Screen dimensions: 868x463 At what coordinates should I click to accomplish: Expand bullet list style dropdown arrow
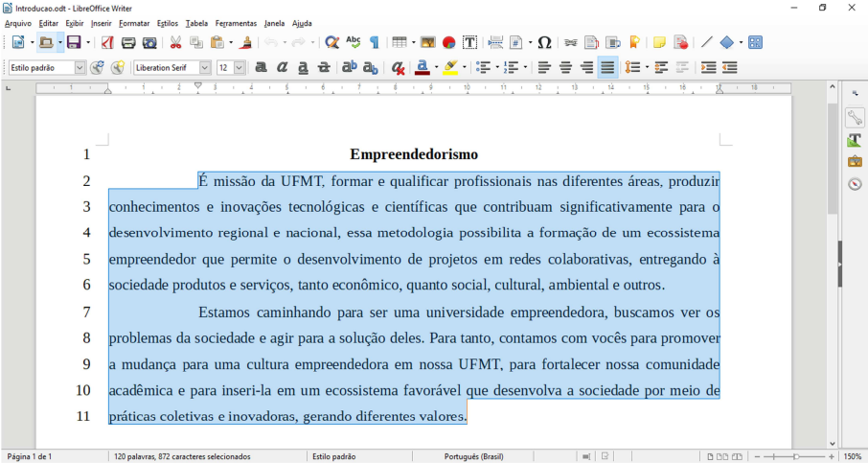point(497,67)
